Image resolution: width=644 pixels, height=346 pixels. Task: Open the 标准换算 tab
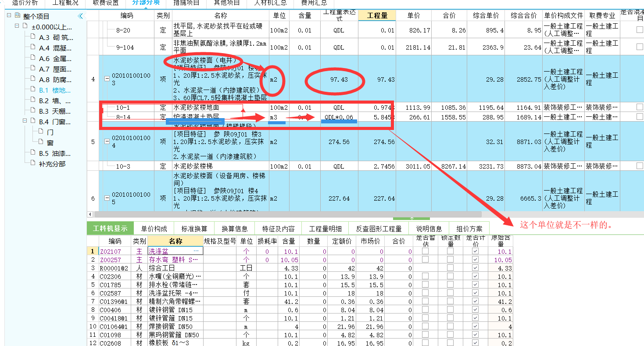[x=194, y=228]
